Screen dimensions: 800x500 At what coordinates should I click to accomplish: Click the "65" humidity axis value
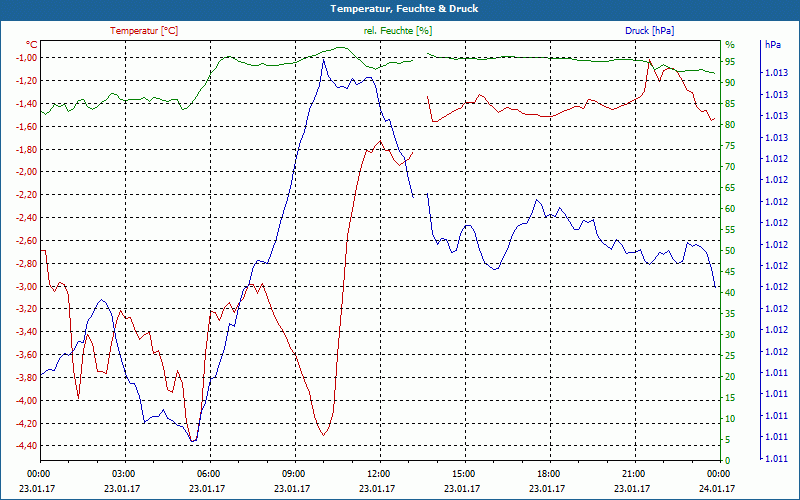point(730,188)
